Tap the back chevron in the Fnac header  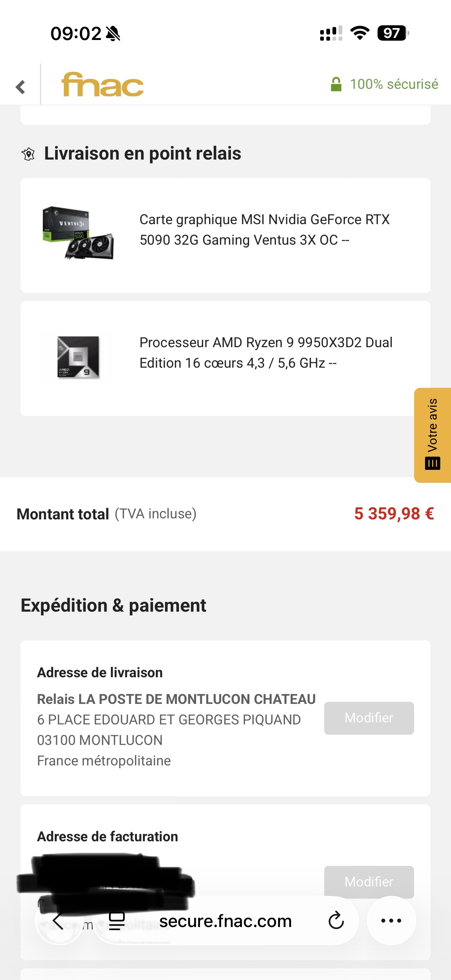point(20,87)
